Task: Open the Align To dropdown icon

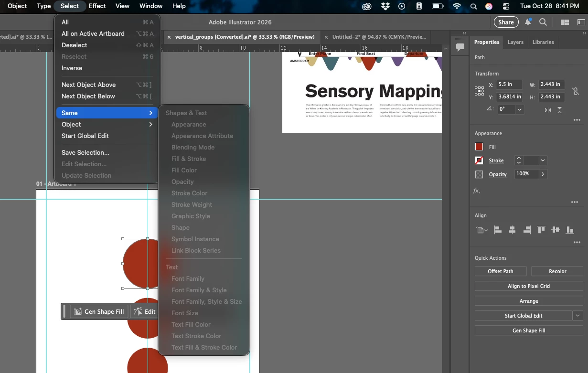Action: (482, 230)
